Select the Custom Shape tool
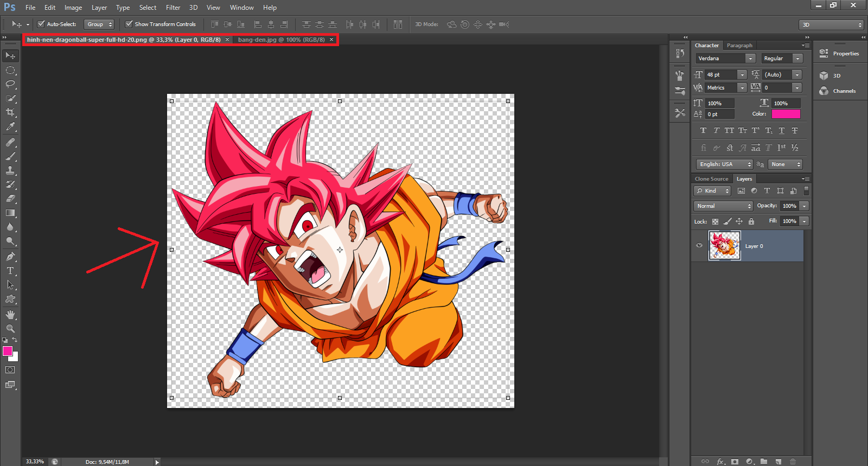The height and width of the screenshot is (466, 868). point(10,299)
